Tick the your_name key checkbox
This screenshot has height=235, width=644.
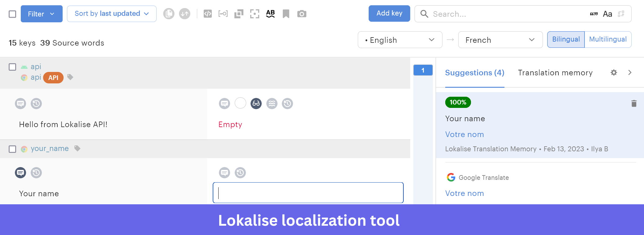click(x=12, y=149)
